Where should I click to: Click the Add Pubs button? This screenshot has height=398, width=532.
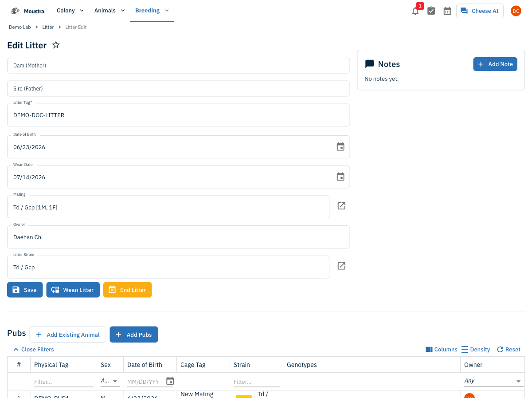(x=134, y=335)
